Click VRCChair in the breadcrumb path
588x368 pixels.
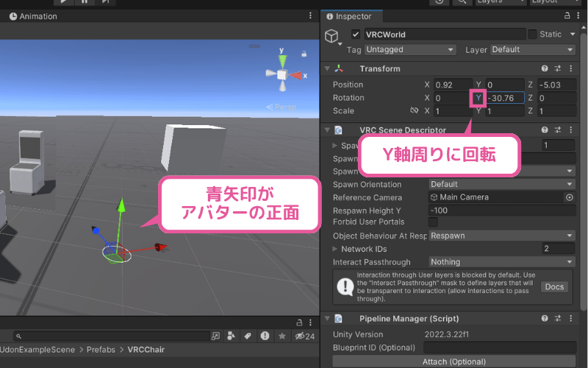click(146, 350)
